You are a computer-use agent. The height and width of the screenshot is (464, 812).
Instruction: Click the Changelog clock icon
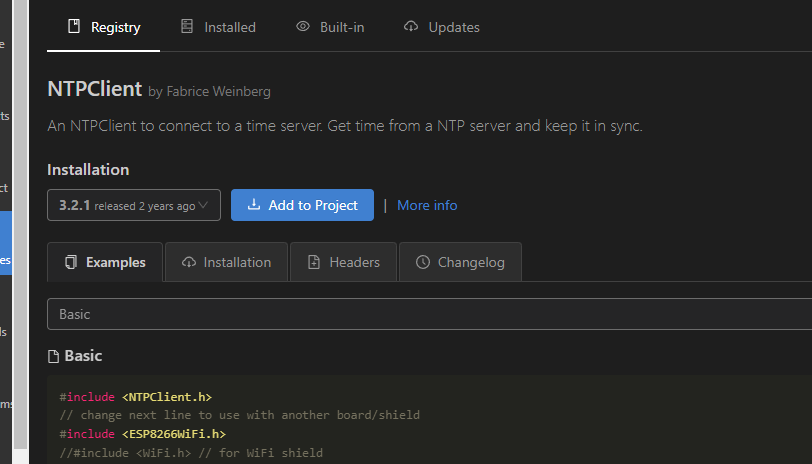[x=423, y=262]
